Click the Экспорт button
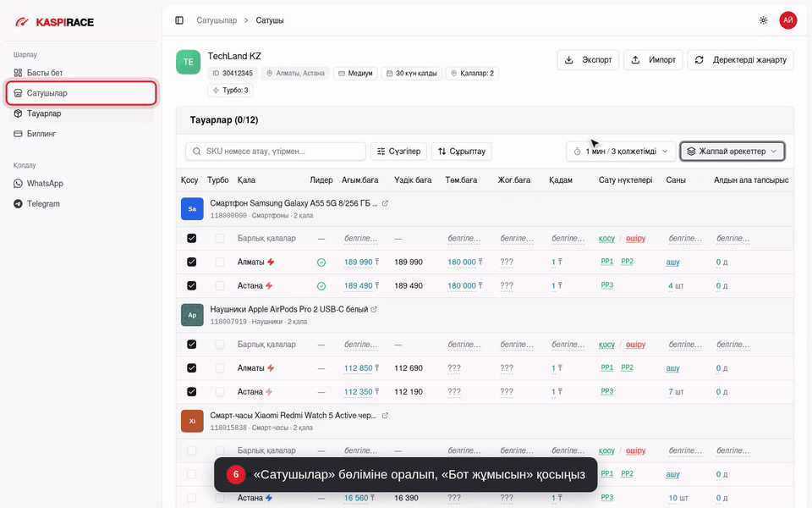 click(x=588, y=59)
